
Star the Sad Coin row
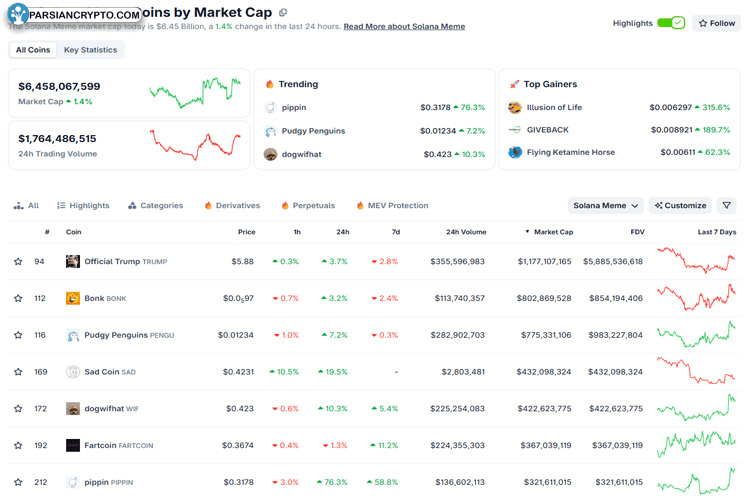tap(18, 372)
